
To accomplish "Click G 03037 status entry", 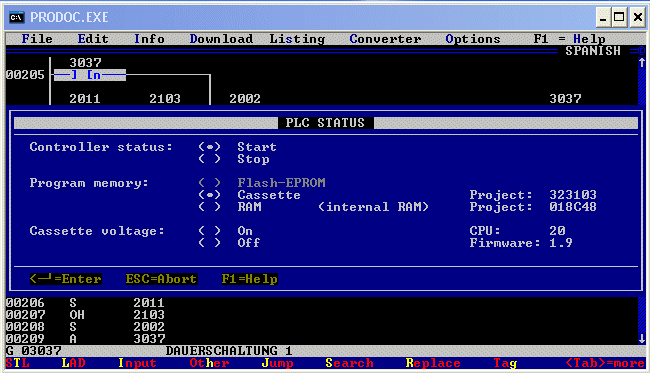I will [34, 351].
